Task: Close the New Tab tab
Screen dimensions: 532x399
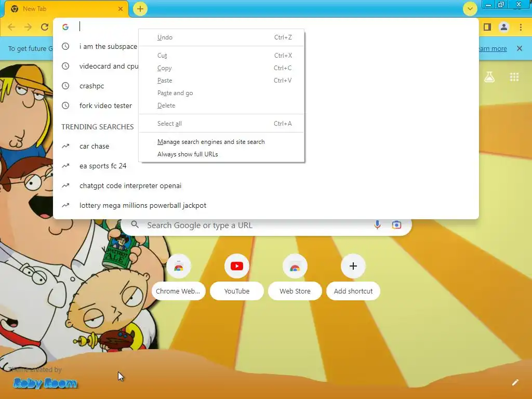Action: click(121, 9)
